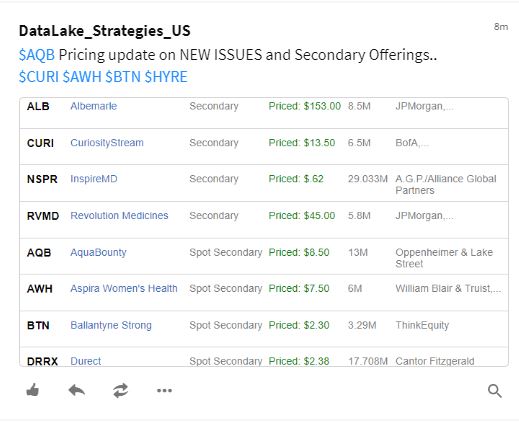This screenshot has width=519, height=427.
Task: Open more options ellipsis menu
Action: (x=164, y=390)
